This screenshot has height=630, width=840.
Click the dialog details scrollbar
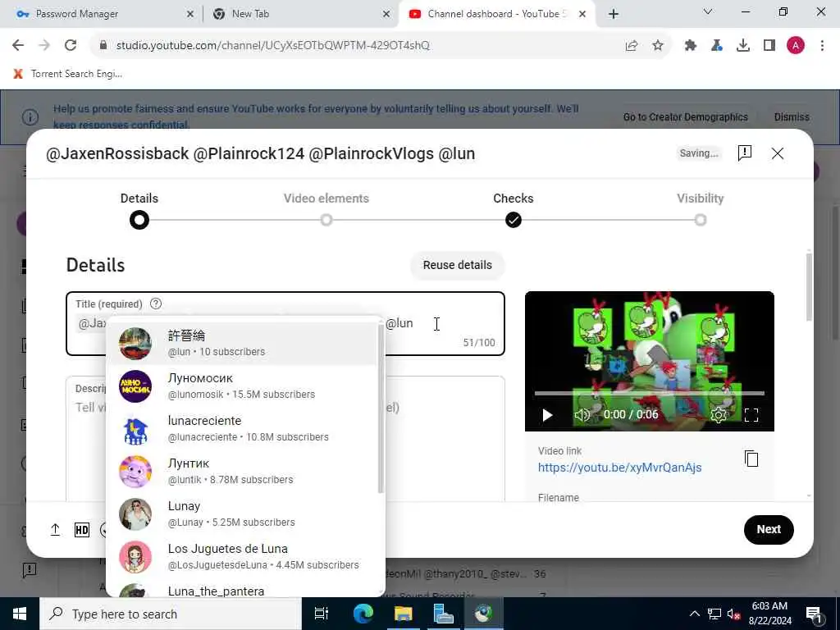pos(808,286)
